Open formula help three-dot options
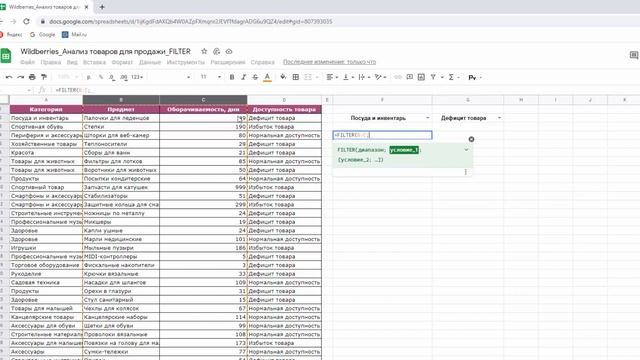 pyautogui.click(x=465, y=172)
